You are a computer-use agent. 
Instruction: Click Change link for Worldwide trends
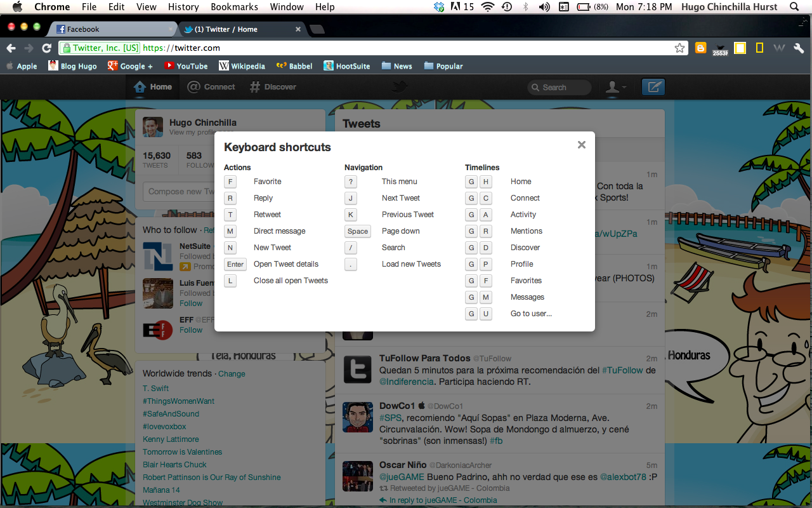(x=232, y=374)
